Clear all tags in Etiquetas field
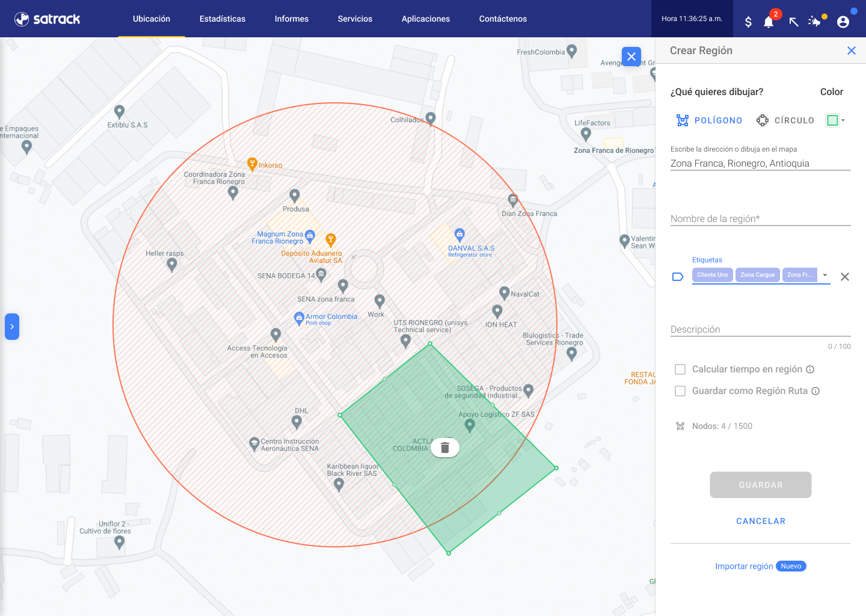The height and width of the screenshot is (616, 866). coord(845,277)
